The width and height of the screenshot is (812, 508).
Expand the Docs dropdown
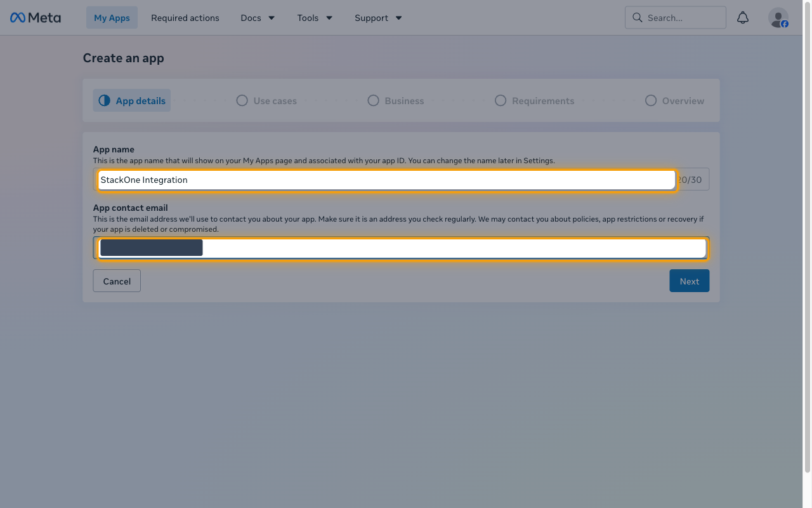258,18
